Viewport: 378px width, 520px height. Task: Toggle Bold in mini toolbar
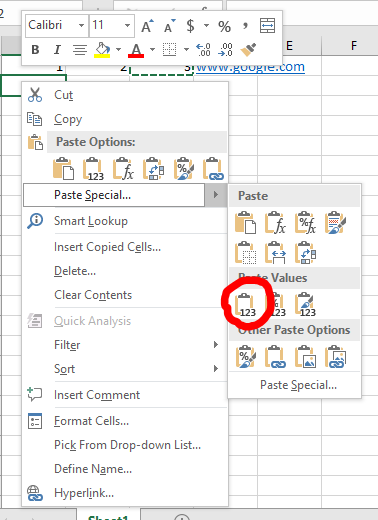[35, 50]
